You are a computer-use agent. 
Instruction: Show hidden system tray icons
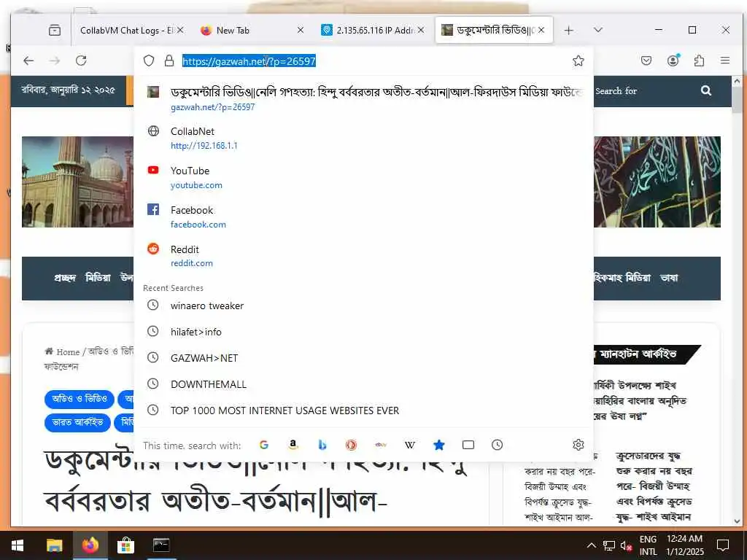coord(591,545)
